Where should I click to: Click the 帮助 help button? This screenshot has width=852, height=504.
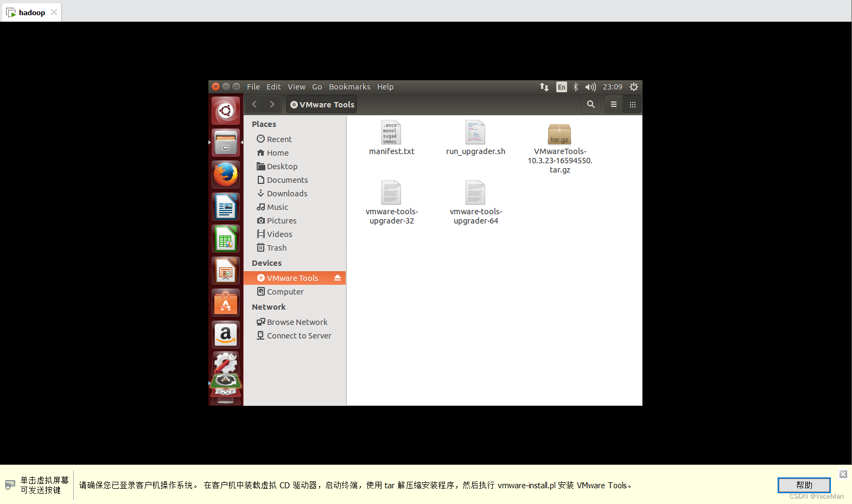pyautogui.click(x=804, y=485)
